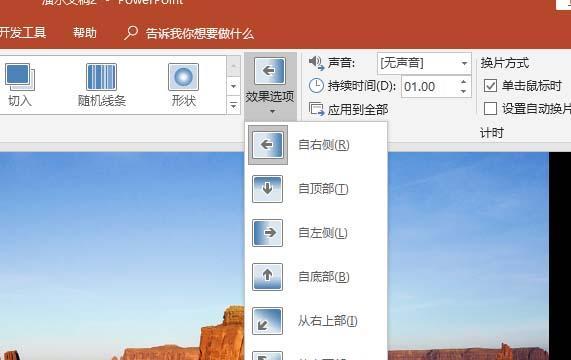Screen dimensions: 571x360
Task: Select the 切入 transition
Action: [x=20, y=85]
